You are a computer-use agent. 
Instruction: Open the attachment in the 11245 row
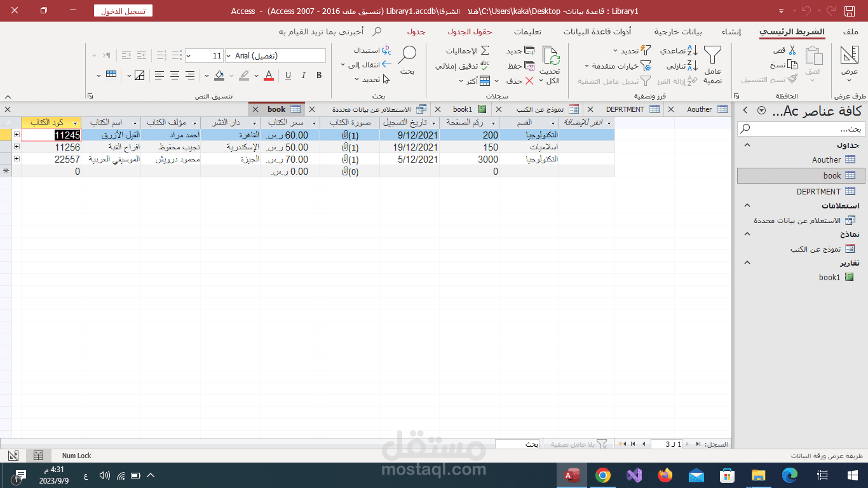coord(350,135)
